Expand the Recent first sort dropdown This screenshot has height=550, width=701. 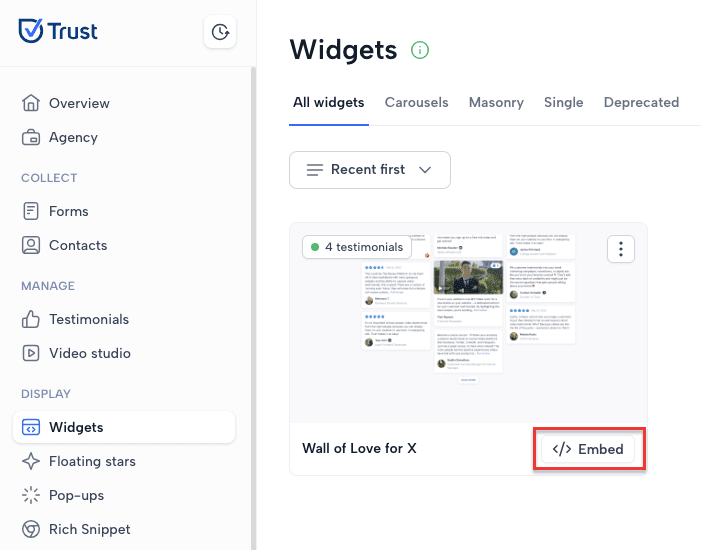click(370, 170)
